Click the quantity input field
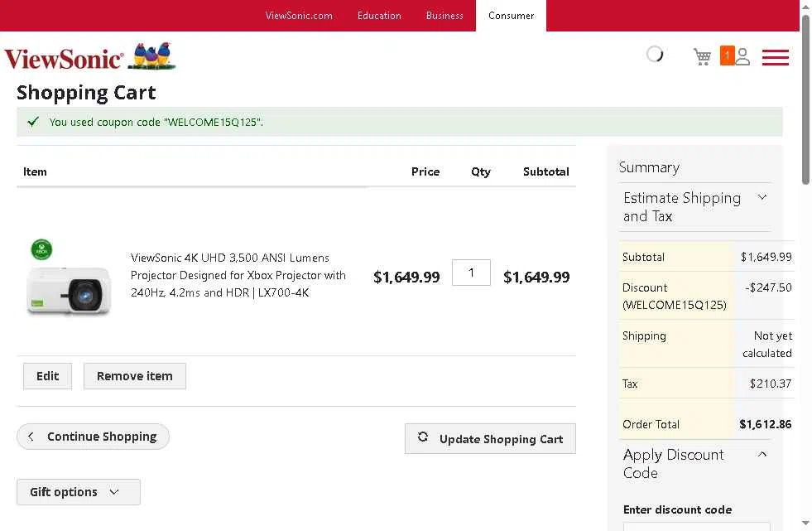 pos(471,273)
